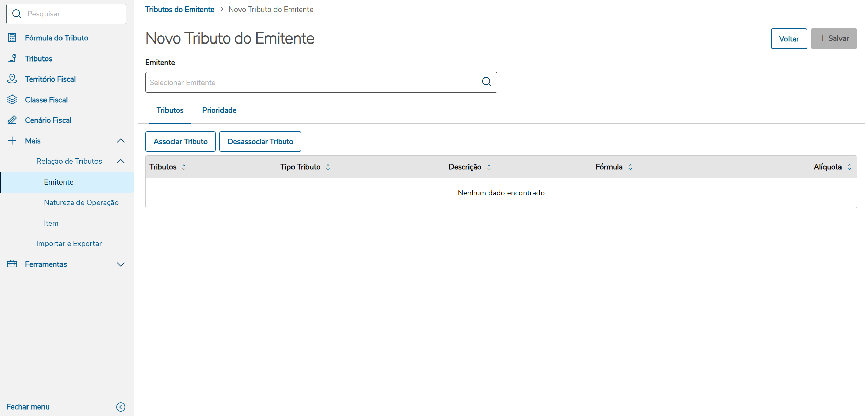
Task: Click the Emitente search magnifier icon
Action: point(486,82)
